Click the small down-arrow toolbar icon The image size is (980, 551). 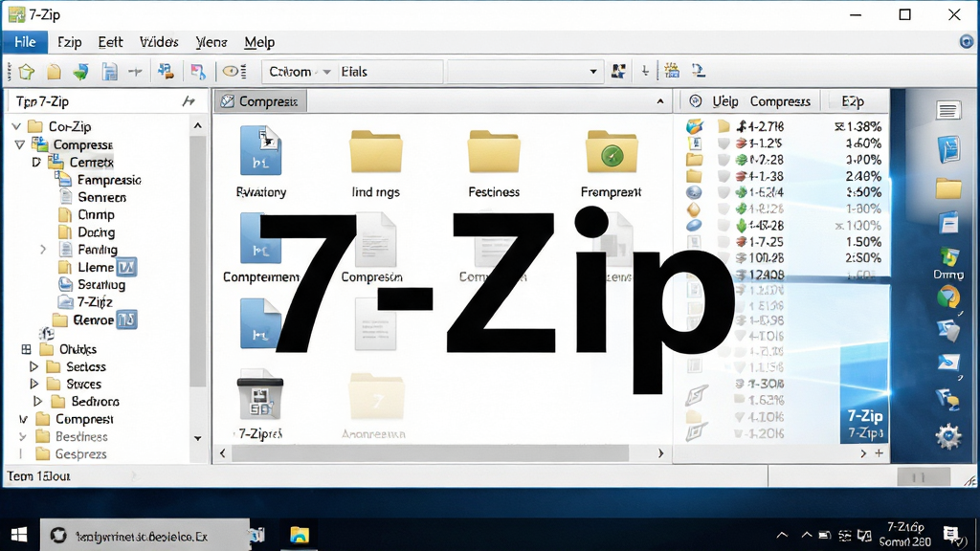click(645, 72)
